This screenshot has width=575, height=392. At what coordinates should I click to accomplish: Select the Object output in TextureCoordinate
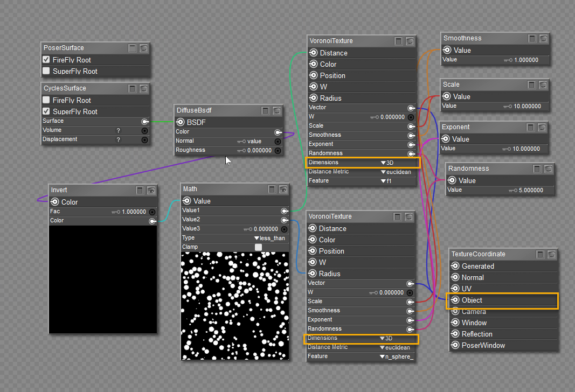472,300
